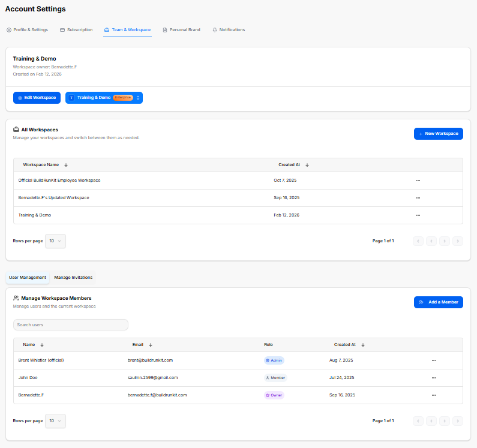This screenshot has width=477, height=448.
Task: Click the Edit Workspace button
Action: (x=37, y=98)
